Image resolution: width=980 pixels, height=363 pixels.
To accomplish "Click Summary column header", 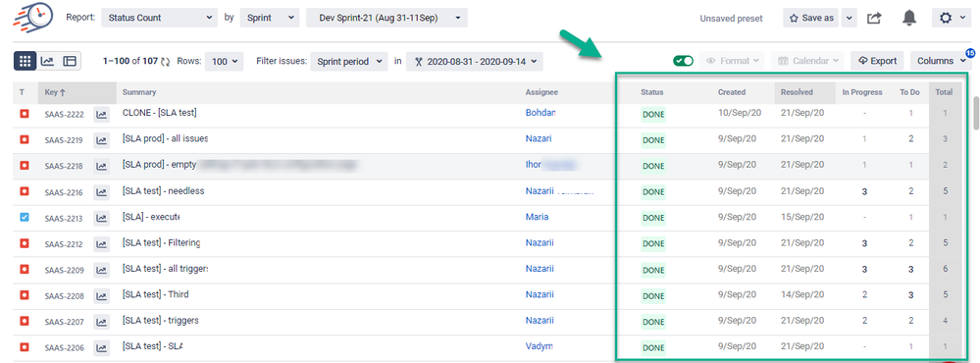I will point(138,92).
